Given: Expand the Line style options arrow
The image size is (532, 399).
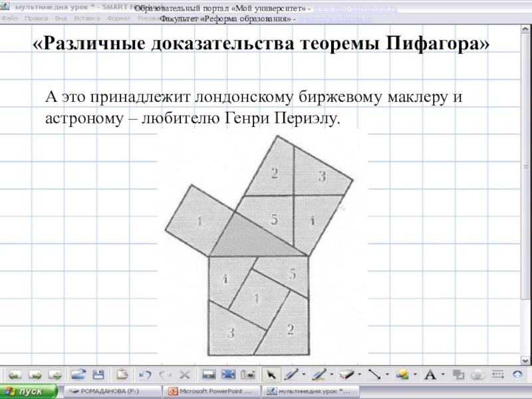Looking at the screenshot, I should click(387, 374).
